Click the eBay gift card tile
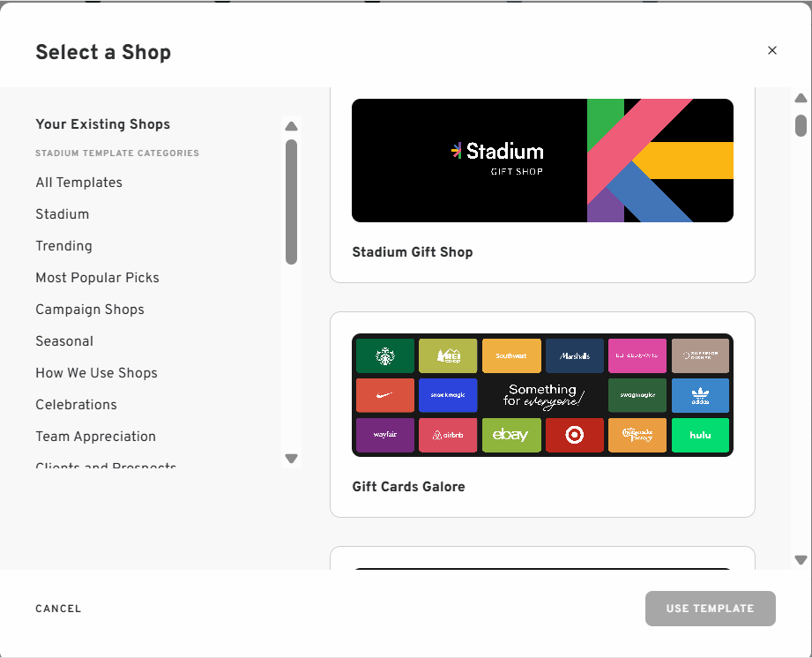The height and width of the screenshot is (658, 812). point(511,435)
